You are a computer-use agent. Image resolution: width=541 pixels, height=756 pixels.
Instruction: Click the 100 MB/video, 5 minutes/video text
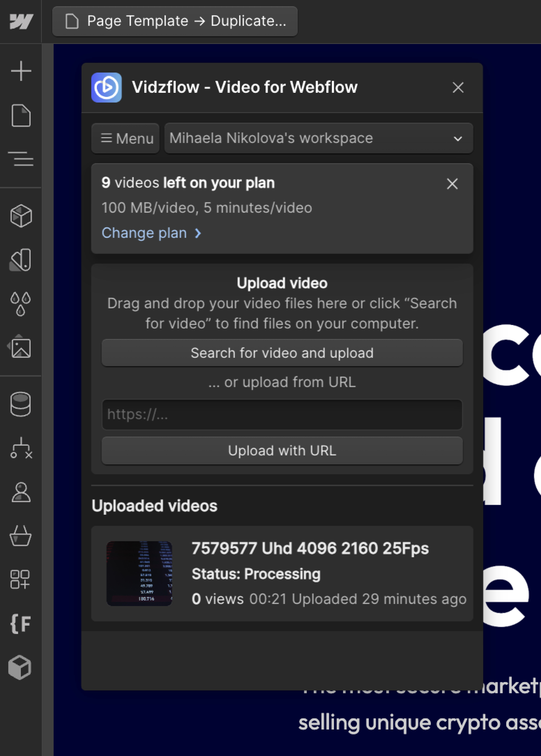[207, 208]
